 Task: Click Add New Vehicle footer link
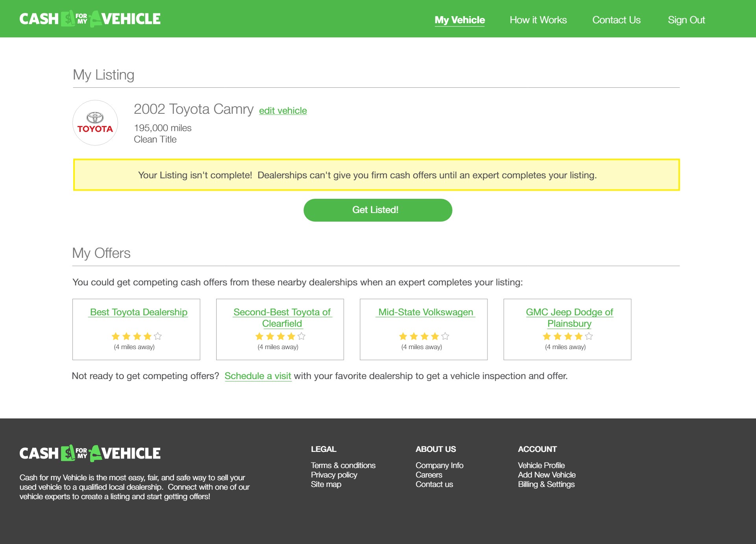[x=547, y=475]
